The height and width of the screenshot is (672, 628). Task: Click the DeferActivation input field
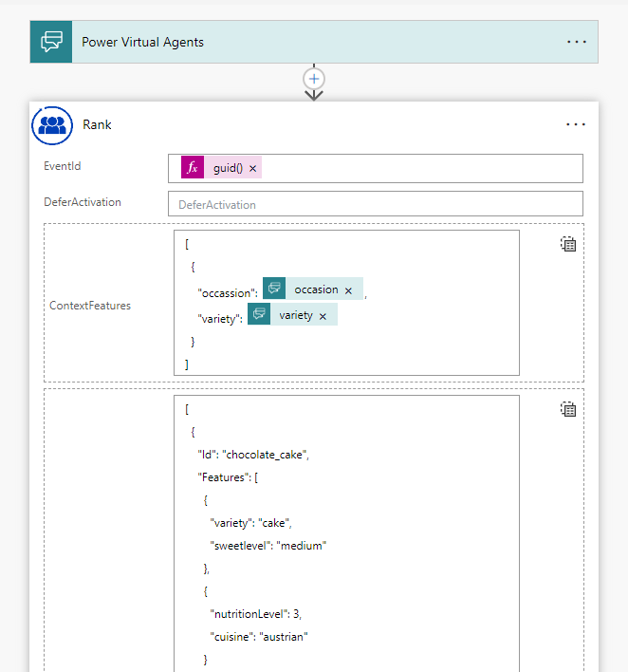[375, 204]
